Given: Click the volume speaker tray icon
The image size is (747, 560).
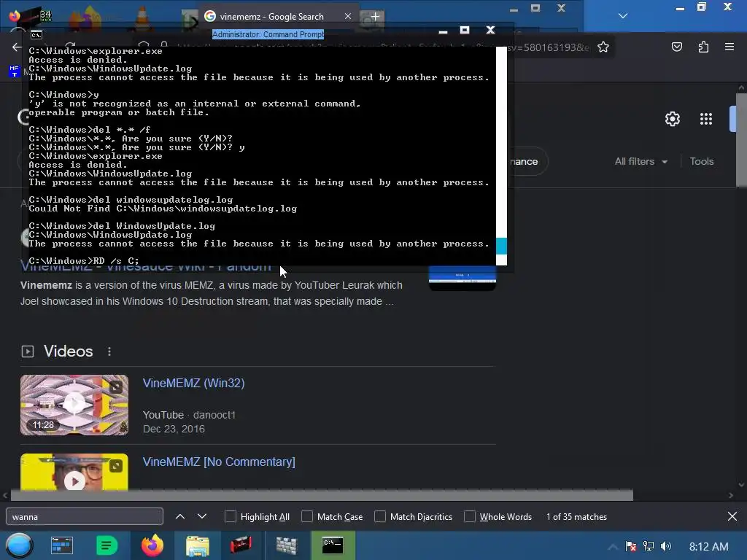Looking at the screenshot, I should point(666,546).
